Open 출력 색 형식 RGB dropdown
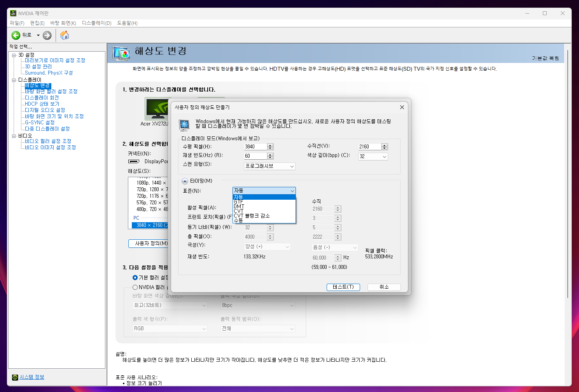Image resolution: width=579 pixels, height=392 pixels. point(170,329)
